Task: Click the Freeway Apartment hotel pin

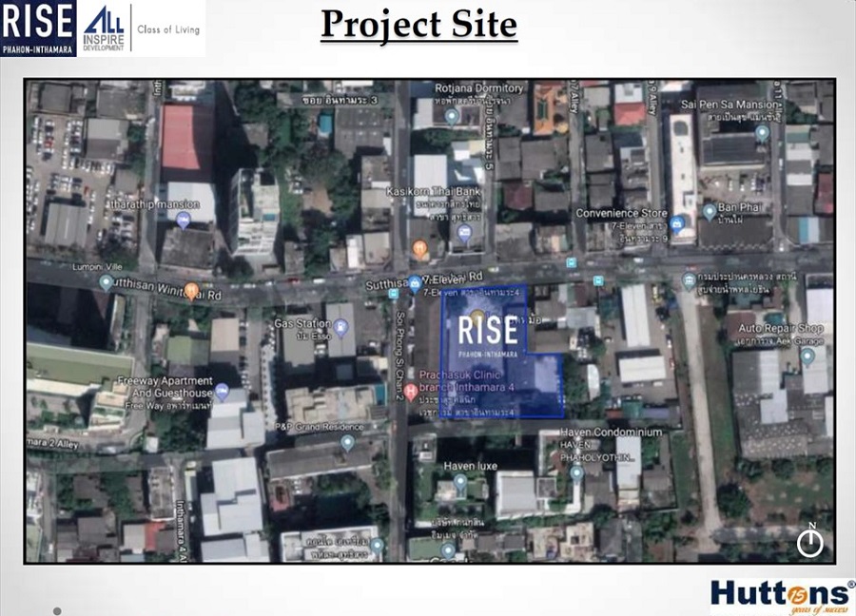Action: pyautogui.click(x=222, y=390)
